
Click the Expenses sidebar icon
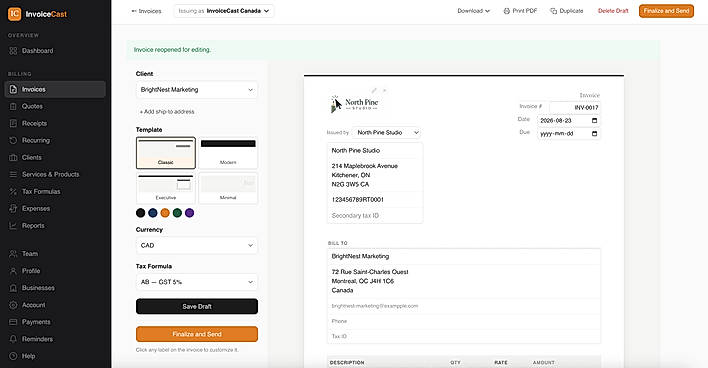point(13,209)
